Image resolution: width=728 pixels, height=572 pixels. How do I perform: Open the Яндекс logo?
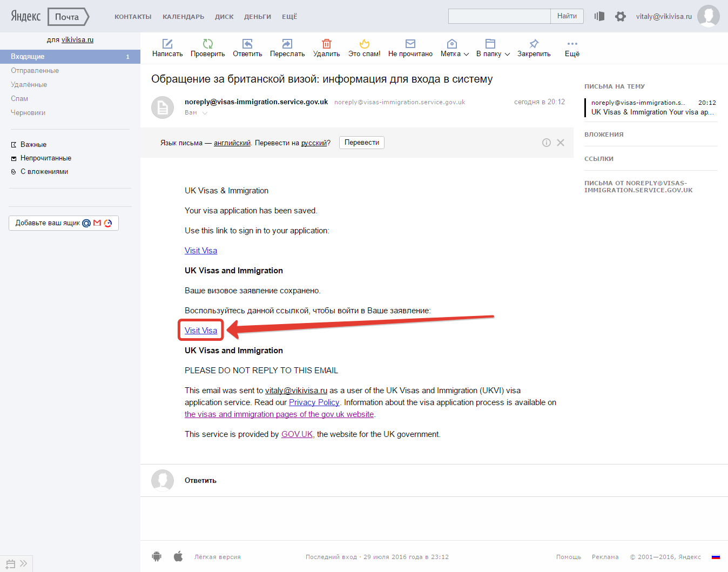click(26, 16)
